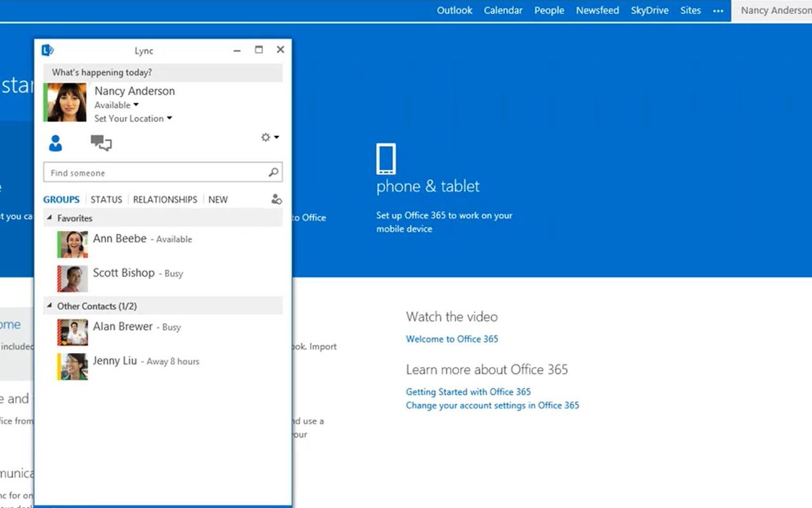Open the Contacts view icon in Lync
This screenshot has width=812, height=508.
[55, 144]
